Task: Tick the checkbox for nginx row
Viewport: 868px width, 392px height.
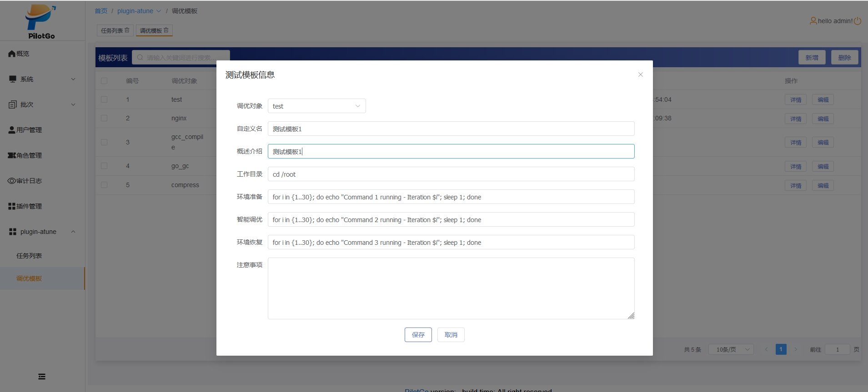Action: [x=104, y=118]
